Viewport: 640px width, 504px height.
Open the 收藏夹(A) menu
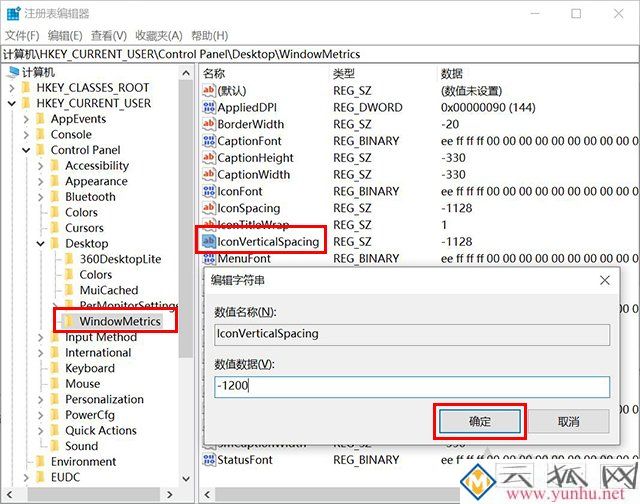click(x=157, y=35)
